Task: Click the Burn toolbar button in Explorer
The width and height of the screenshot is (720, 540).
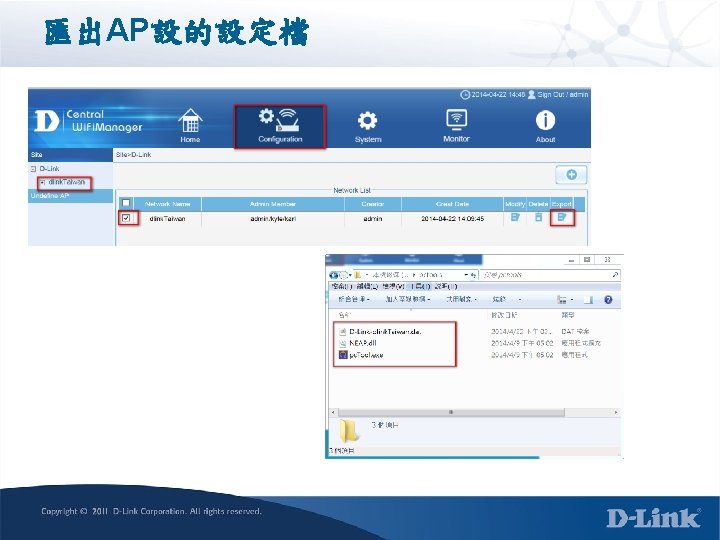Action: pyautogui.click(x=499, y=299)
